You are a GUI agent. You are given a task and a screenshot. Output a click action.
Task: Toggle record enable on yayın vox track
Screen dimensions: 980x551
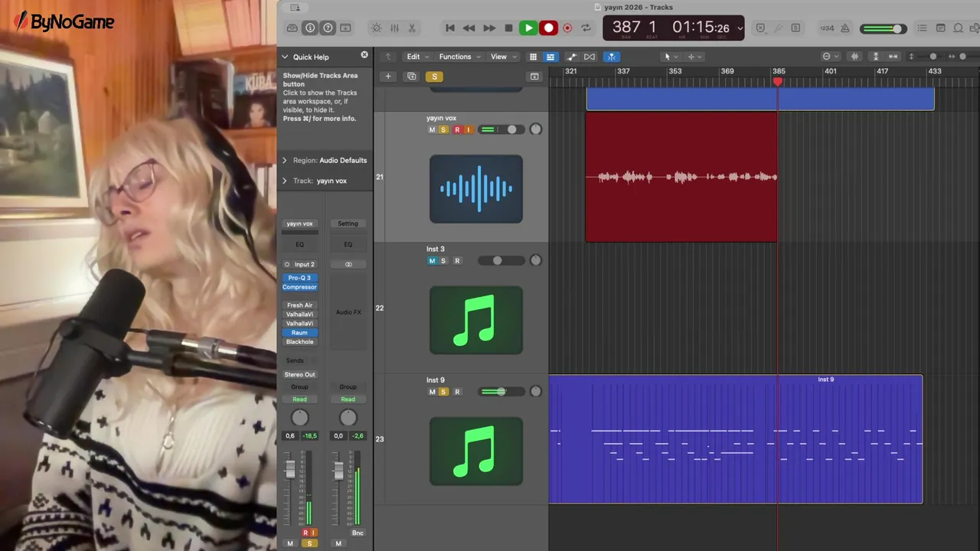pos(457,130)
